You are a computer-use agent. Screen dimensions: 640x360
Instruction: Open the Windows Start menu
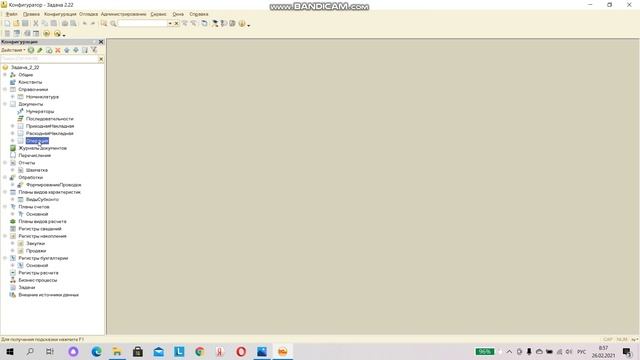tap(10, 351)
